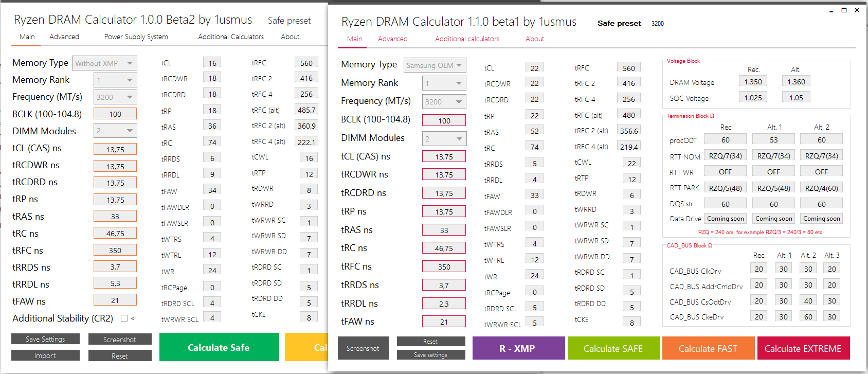Click Reset button in 1.1.0 beta1 window
This screenshot has height=374, width=868.
click(431, 342)
